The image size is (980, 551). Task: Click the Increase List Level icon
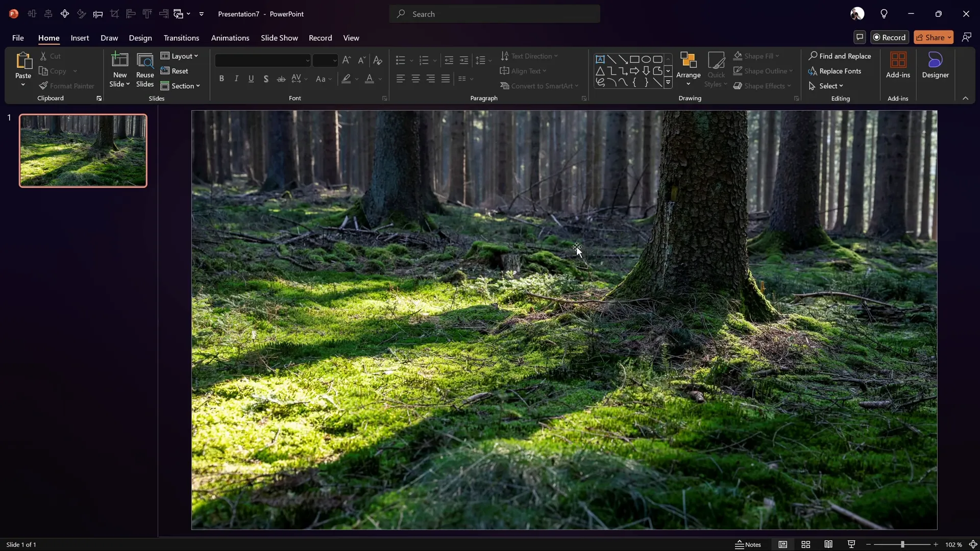pos(464,61)
